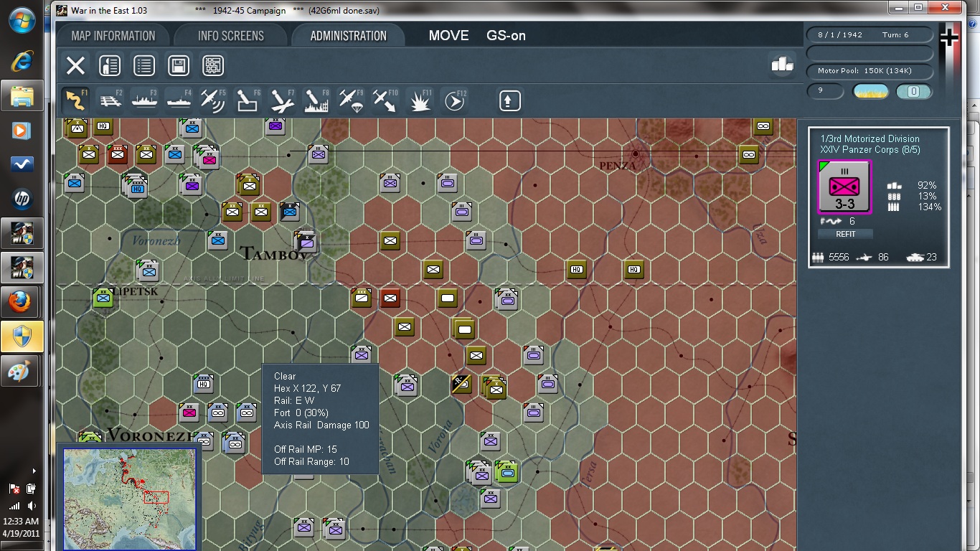Open the list icon in the administration row
The width and height of the screenshot is (980, 551).
[144, 66]
